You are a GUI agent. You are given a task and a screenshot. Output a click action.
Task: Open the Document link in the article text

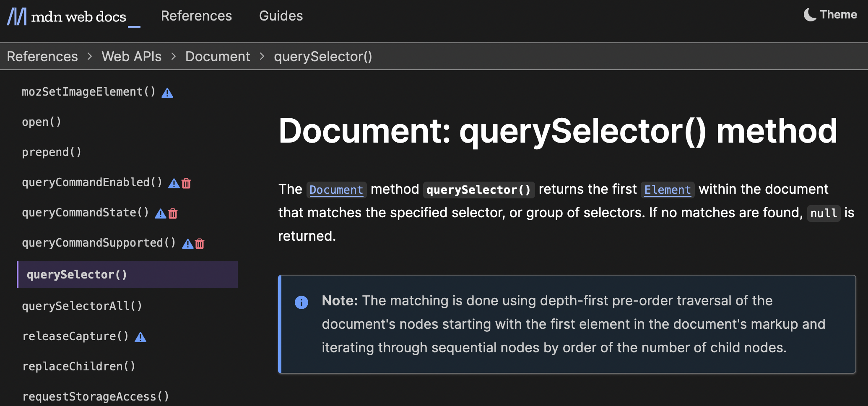pyautogui.click(x=336, y=190)
